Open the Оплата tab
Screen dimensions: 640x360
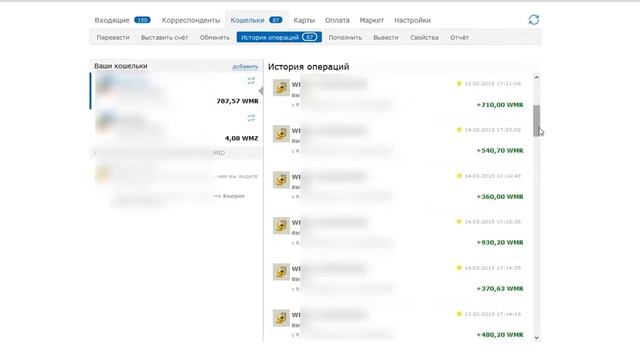(337, 20)
